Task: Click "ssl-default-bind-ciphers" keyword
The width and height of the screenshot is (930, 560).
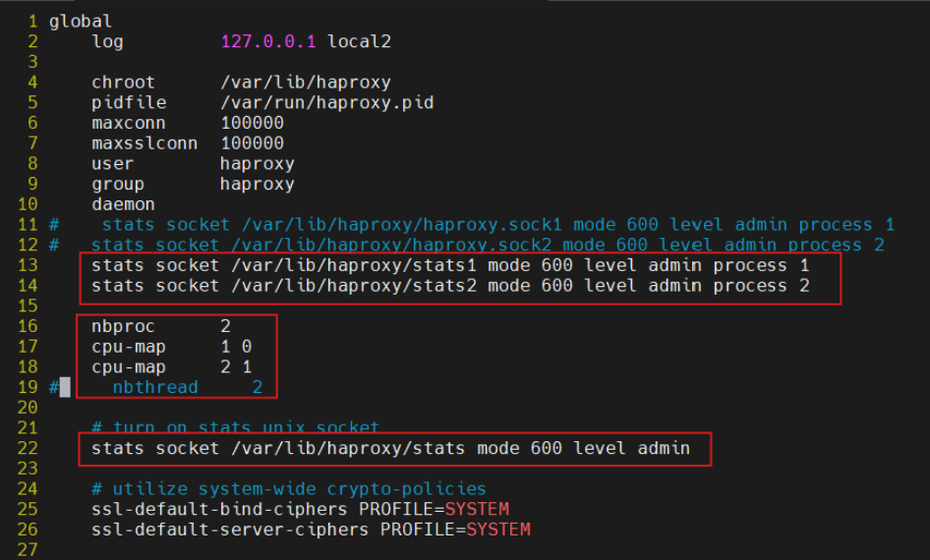Action: [219, 510]
